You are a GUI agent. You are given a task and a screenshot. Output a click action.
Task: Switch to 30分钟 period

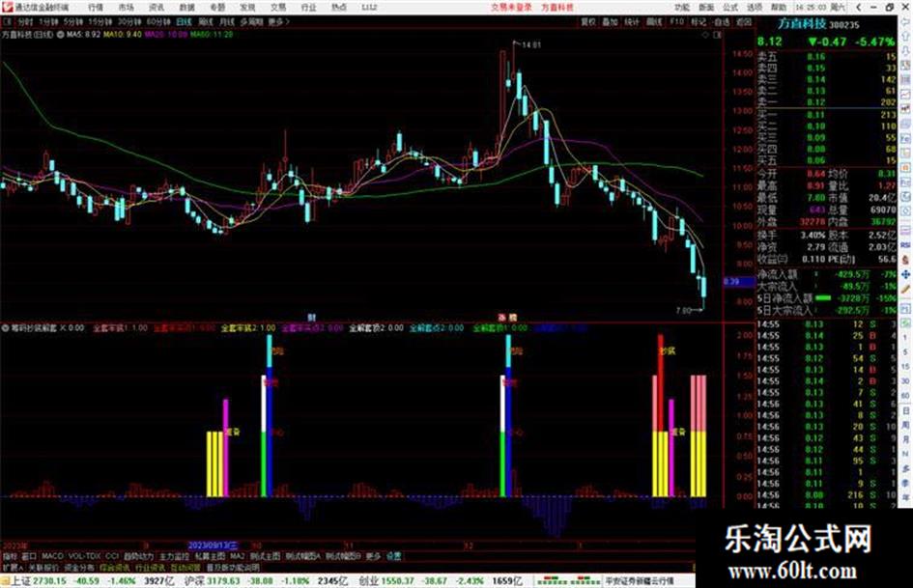pyautogui.click(x=129, y=21)
